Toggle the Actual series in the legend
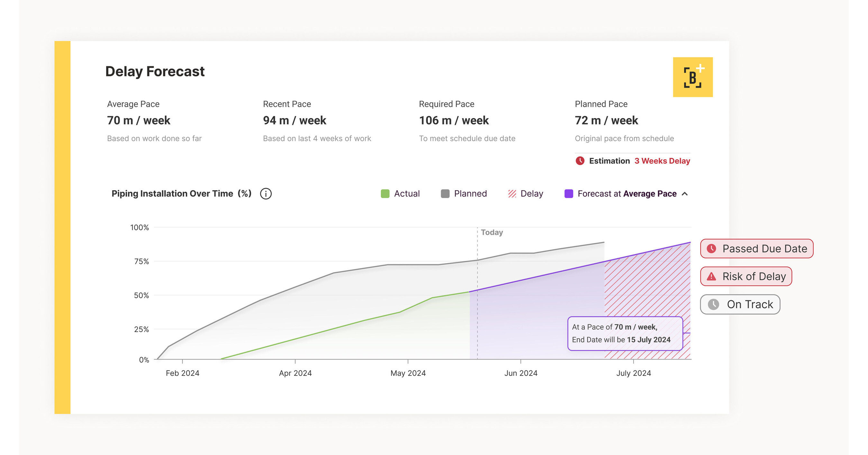Screen dimensions: 868x455 (x=407, y=193)
